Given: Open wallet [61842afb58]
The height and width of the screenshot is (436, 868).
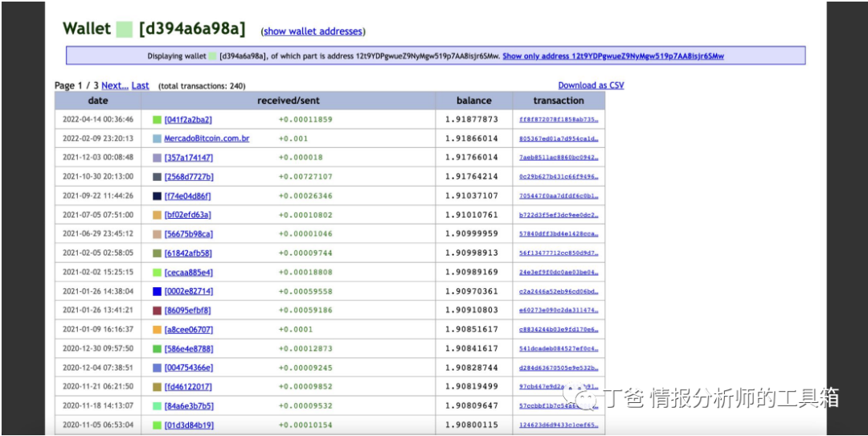Looking at the screenshot, I should click(x=188, y=253).
